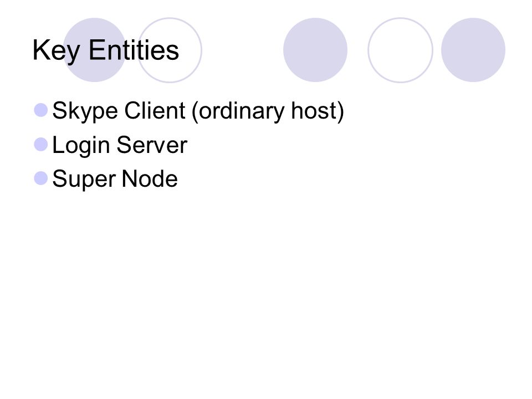Image resolution: width=532 pixels, height=399 pixels.
Task: Click the word Key in the title
Action: 57,51
